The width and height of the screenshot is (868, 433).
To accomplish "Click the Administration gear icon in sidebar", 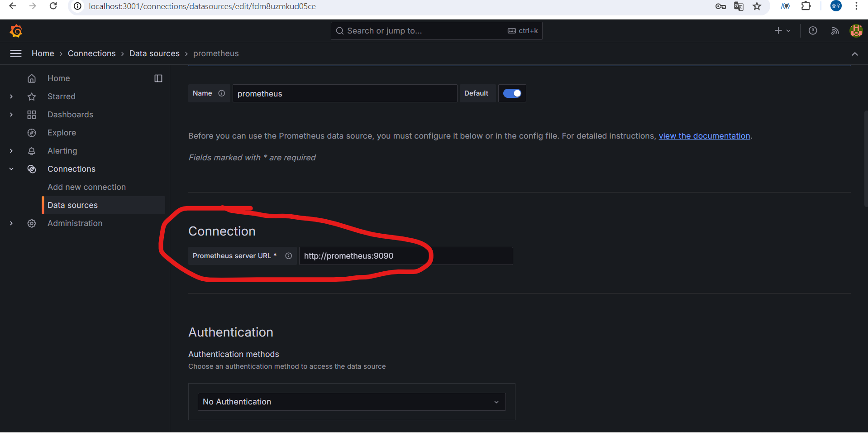I will point(32,223).
